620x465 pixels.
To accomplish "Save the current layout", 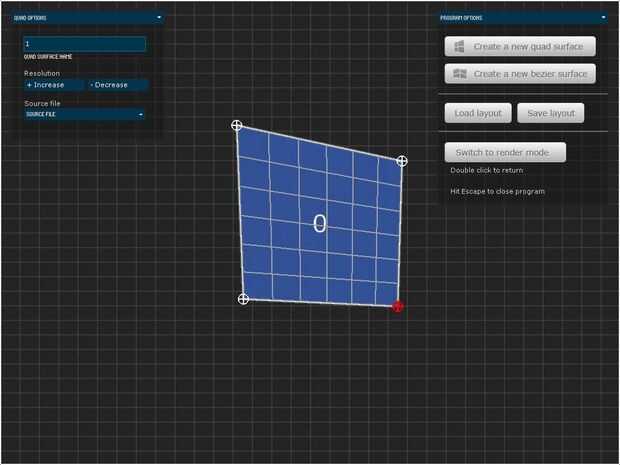I will coord(551,113).
